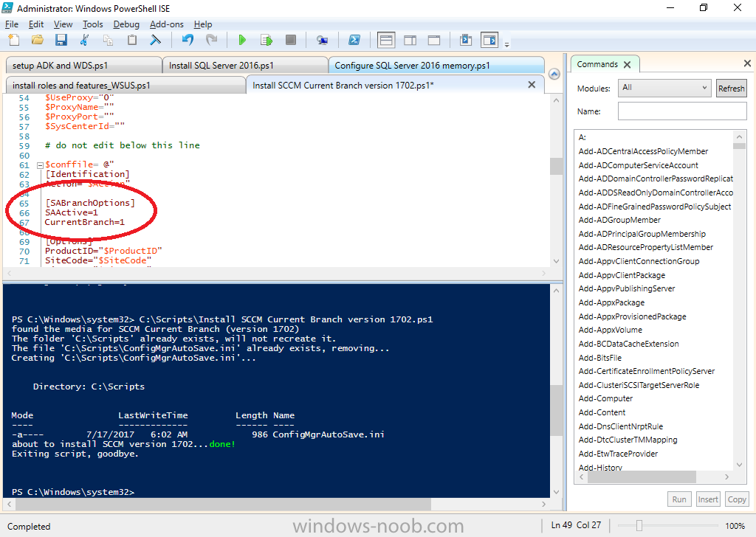Select Add-Computer command
This screenshot has height=537, width=756.
[605, 398]
